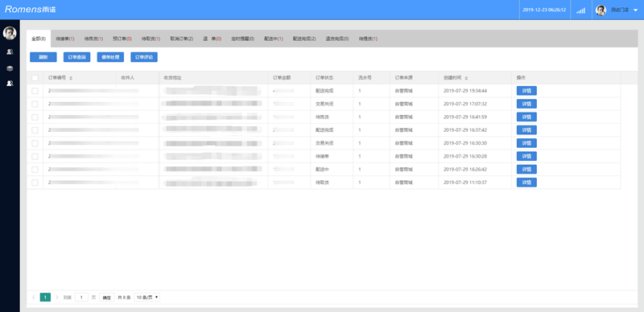Click the 刷新 refresh button
Viewport: 644px width, 312px height.
click(x=43, y=57)
